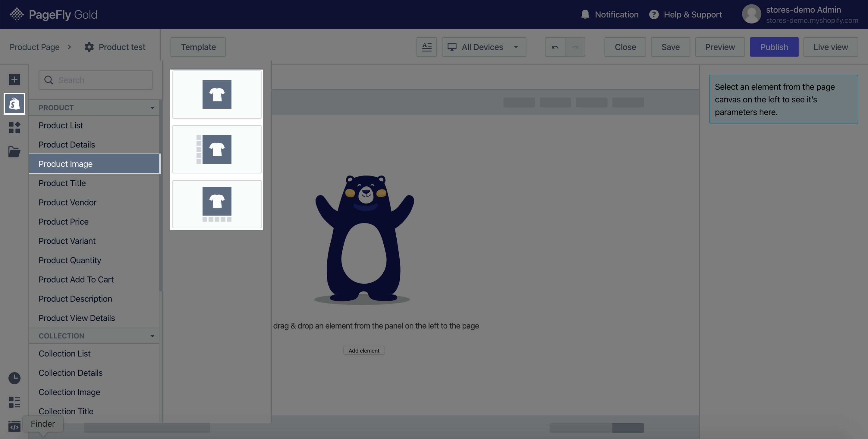Open saved sections folder icon
Viewport: 868px width, 439px height.
[14, 151]
